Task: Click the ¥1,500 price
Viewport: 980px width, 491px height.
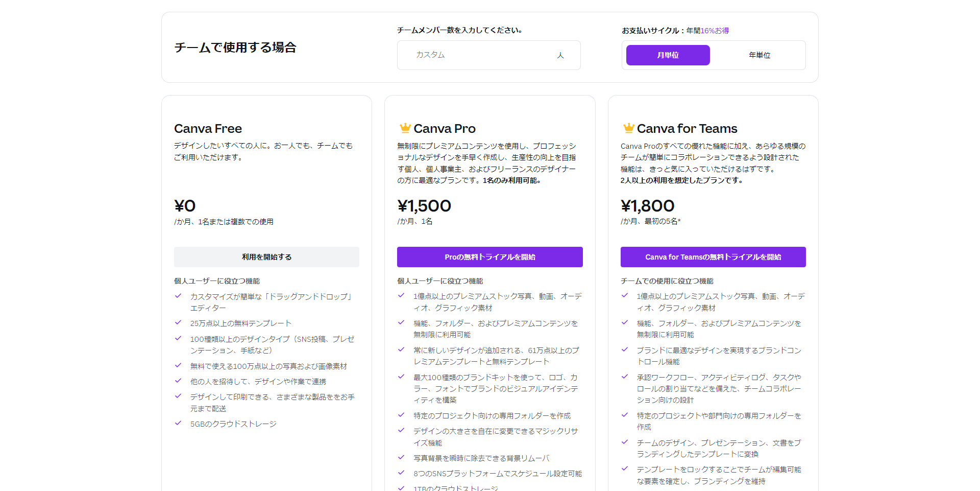Action: click(424, 206)
